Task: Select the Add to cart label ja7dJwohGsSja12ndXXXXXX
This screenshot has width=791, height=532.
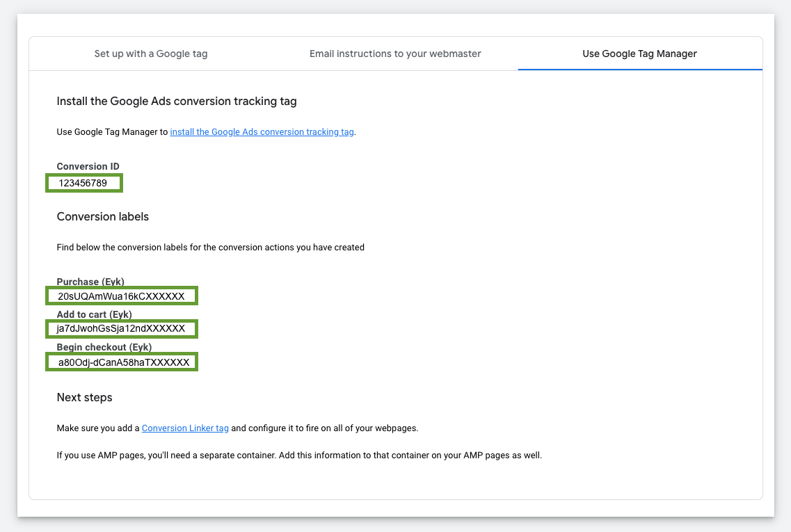Action: click(x=122, y=329)
